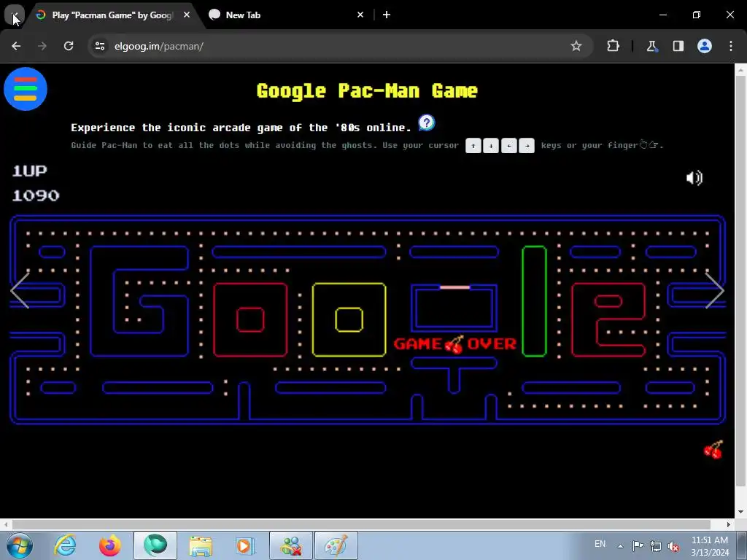Click the right chevron arrow on game
The height and width of the screenshot is (560, 747).
click(715, 290)
